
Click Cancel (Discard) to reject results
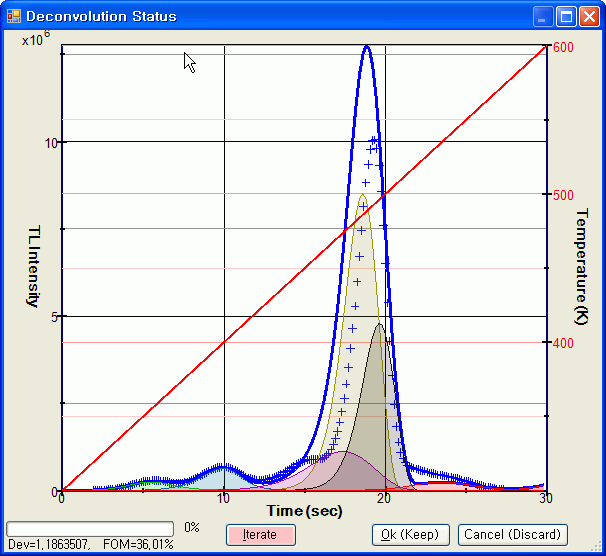pyautogui.click(x=514, y=534)
